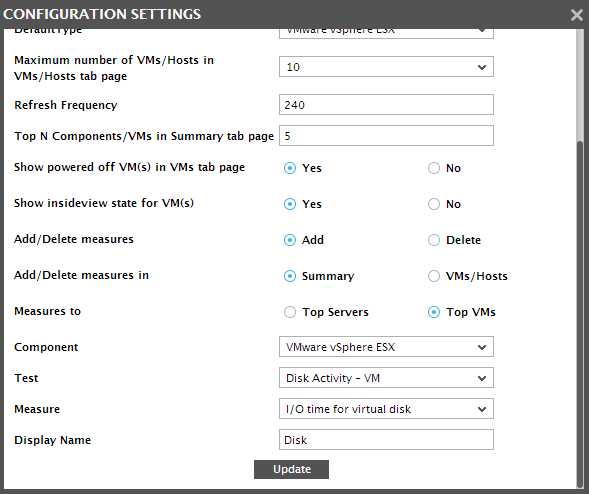589x494 pixels.
Task: Click the Top N Components/VMs input field
Action: point(386,136)
